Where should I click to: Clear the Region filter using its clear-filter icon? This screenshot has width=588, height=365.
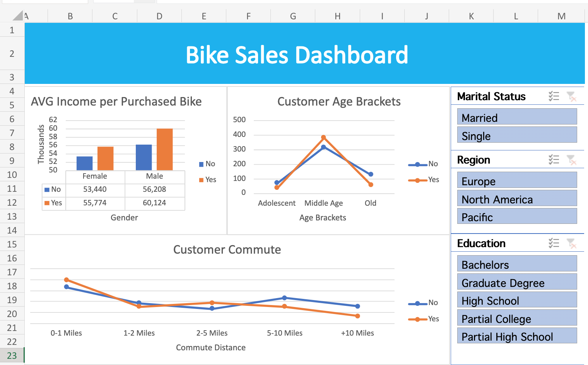coord(571,160)
